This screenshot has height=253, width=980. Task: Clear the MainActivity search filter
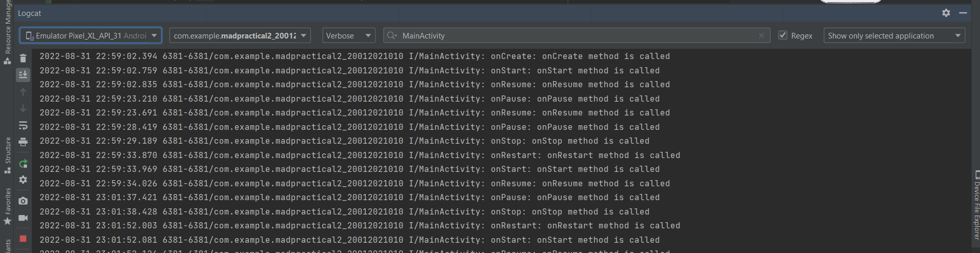click(762, 35)
